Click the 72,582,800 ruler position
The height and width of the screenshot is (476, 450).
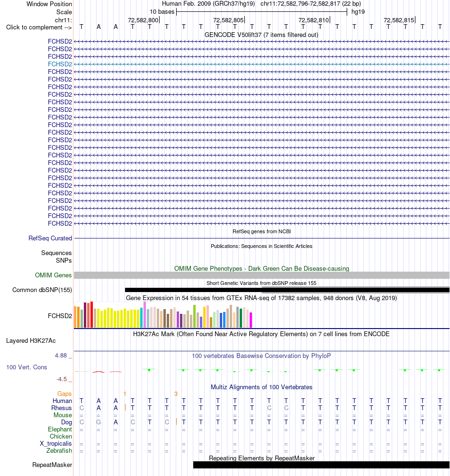143,20
